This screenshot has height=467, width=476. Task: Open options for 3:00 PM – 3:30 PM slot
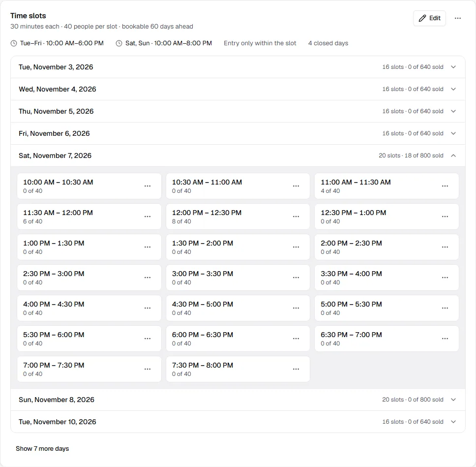[x=296, y=278]
